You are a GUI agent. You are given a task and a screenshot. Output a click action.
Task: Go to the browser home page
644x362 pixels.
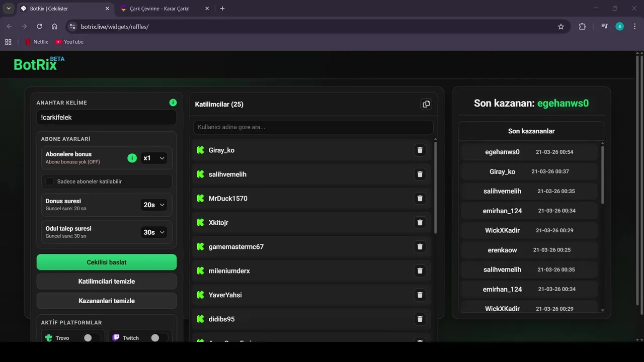pos(54,27)
